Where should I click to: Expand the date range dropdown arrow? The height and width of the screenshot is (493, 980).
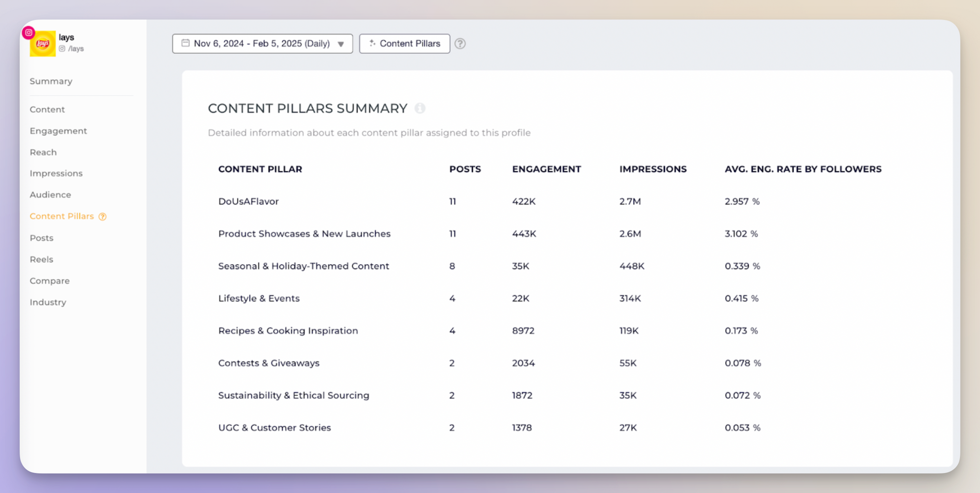341,44
